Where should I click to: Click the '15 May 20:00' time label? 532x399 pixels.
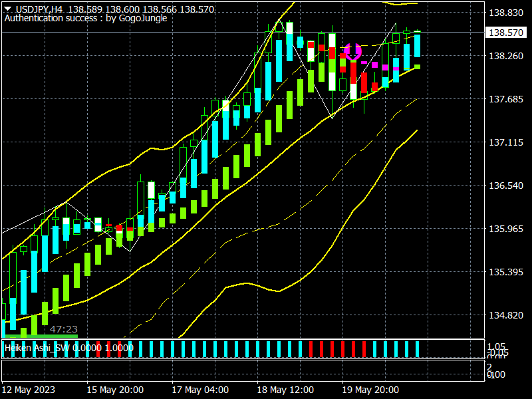pos(114,389)
